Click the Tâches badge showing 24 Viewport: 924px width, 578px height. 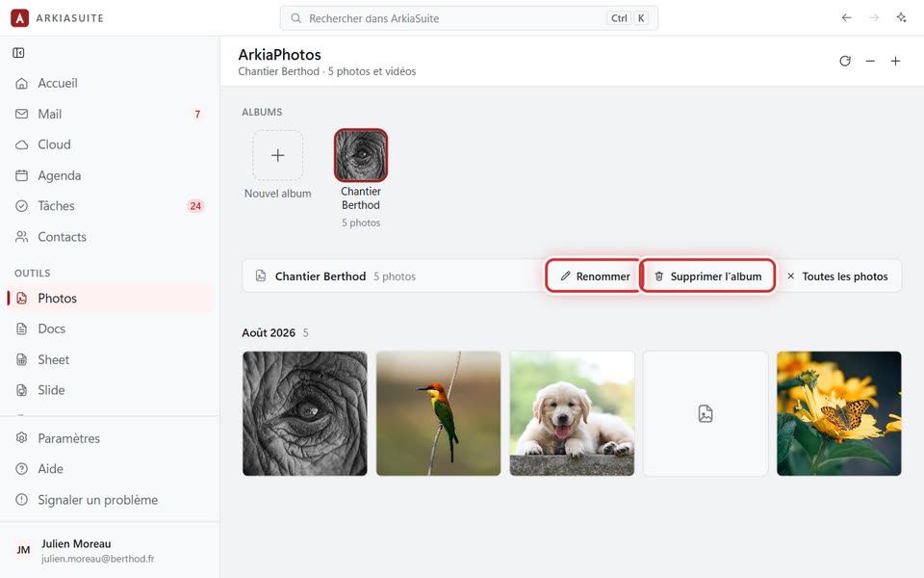click(195, 206)
